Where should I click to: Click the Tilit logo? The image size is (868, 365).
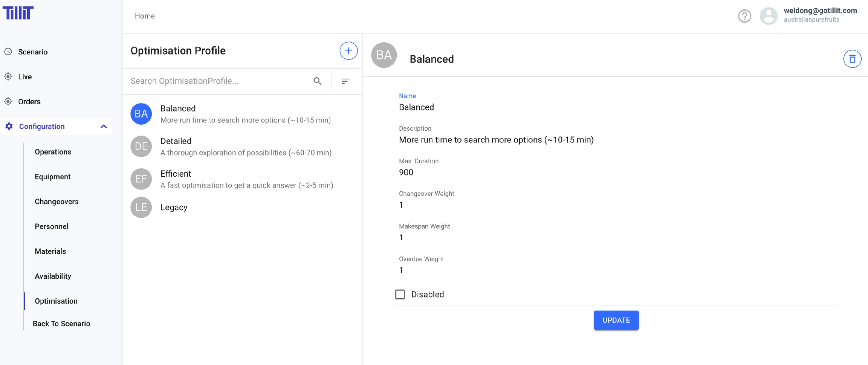18,13
